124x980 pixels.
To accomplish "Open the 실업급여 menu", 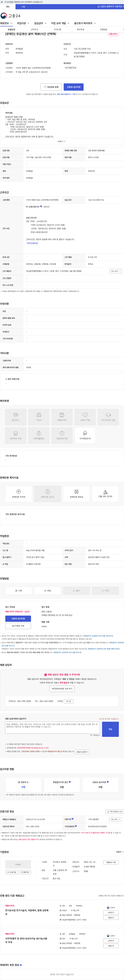I will point(40,23).
